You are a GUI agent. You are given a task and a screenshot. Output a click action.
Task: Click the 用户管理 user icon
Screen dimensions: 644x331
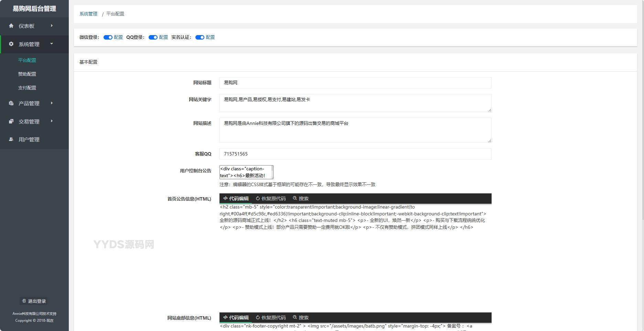coord(11,139)
